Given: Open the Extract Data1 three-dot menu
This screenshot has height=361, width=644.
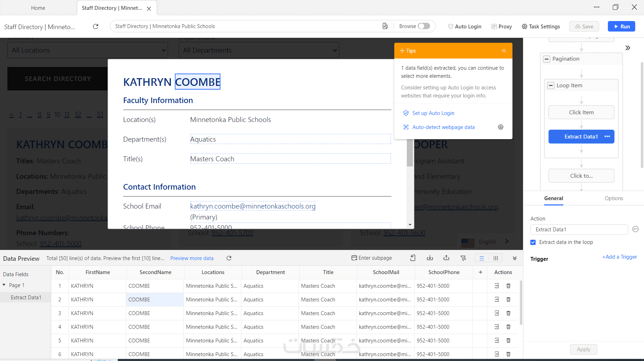Looking at the screenshot, I should pos(607,136).
